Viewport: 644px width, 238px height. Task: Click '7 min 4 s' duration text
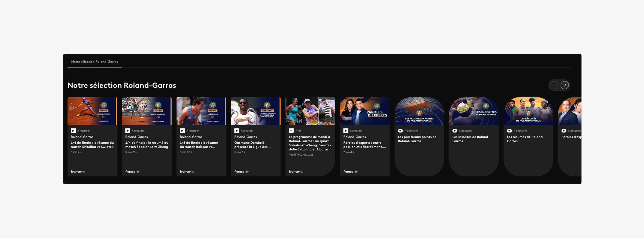pyautogui.click(x=349, y=152)
